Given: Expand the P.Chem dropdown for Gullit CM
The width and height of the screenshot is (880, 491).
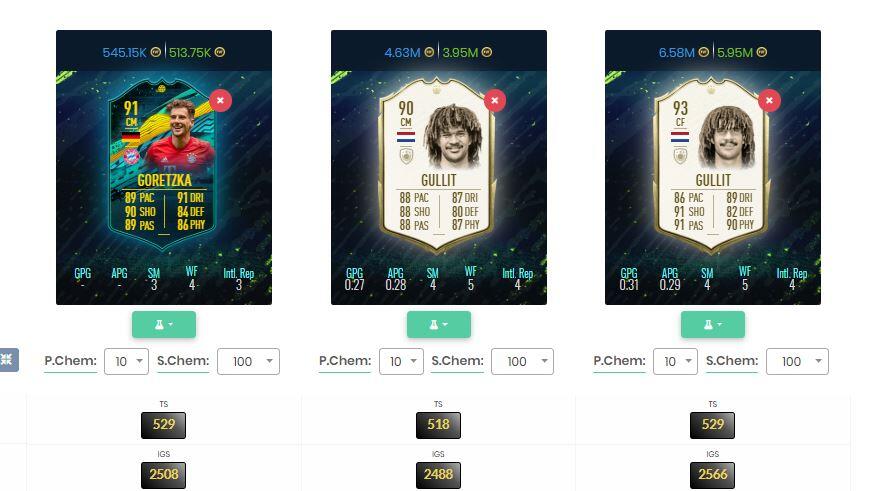Looking at the screenshot, I should (x=401, y=361).
